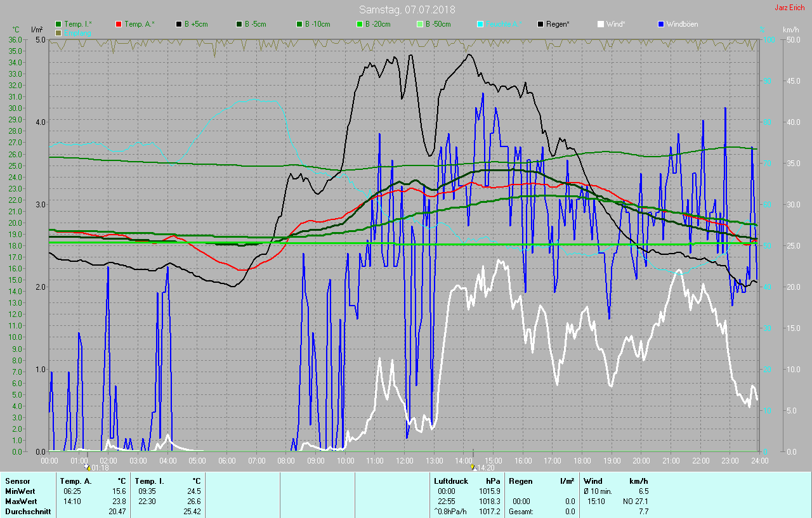Toggle the cyan legend square
The image size is (812, 518).
(480, 24)
